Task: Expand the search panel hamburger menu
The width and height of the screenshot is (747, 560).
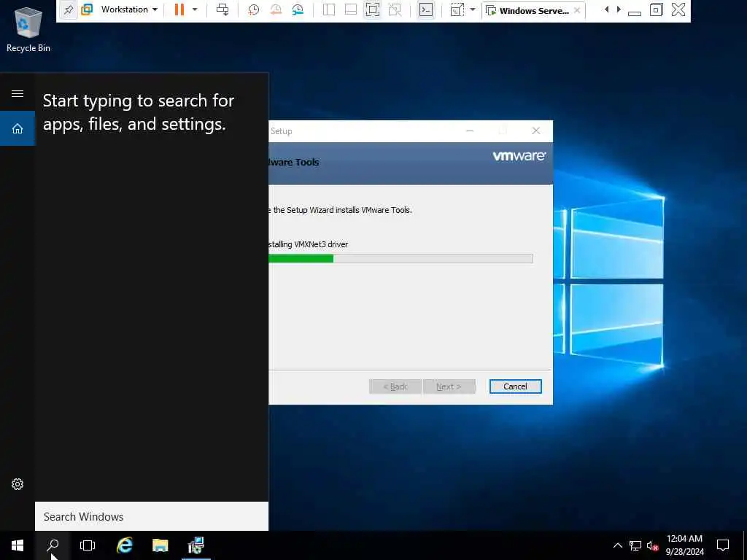Action: [x=18, y=94]
